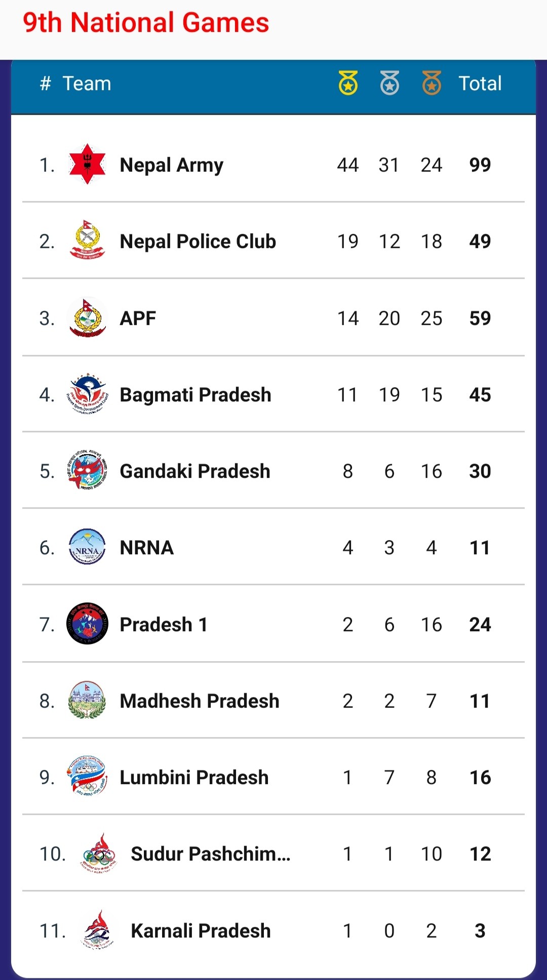The height and width of the screenshot is (980, 547).
Task: Click Nepal Army's total of 99
Action: pos(480,165)
